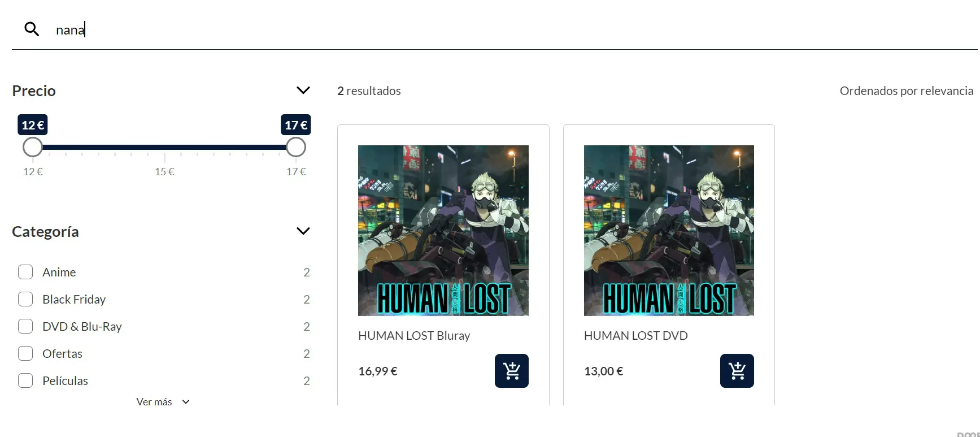Add HUMAN LOST Bluray to cart

[x=511, y=371]
